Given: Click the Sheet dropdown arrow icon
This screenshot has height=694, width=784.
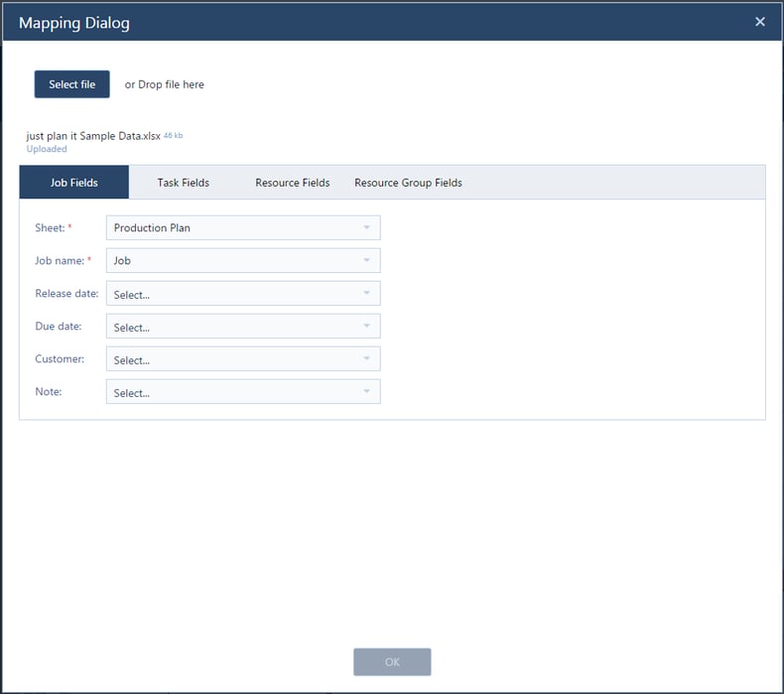Looking at the screenshot, I should [366, 227].
